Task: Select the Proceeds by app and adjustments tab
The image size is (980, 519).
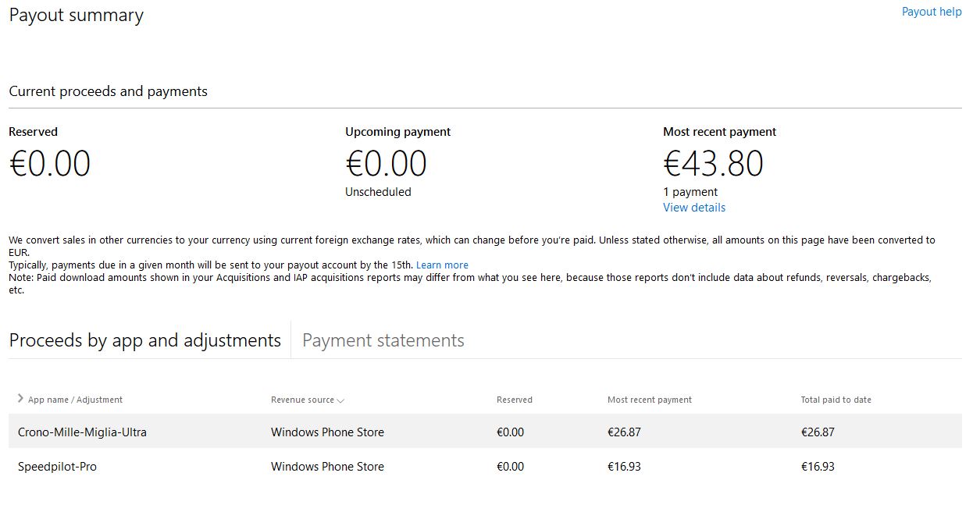Action: 144,339
